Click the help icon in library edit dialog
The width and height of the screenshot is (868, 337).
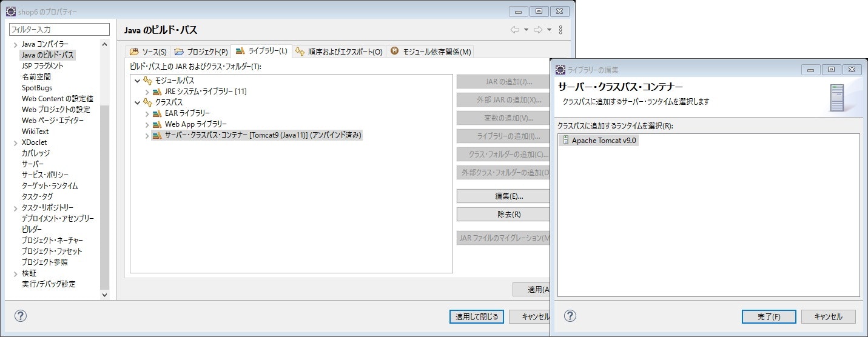click(570, 316)
